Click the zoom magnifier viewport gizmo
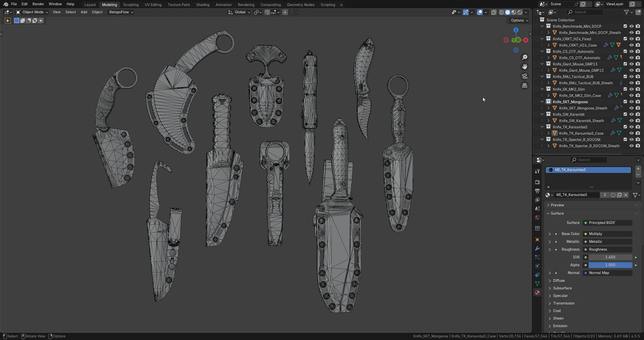The width and height of the screenshot is (644, 340). pos(525,57)
